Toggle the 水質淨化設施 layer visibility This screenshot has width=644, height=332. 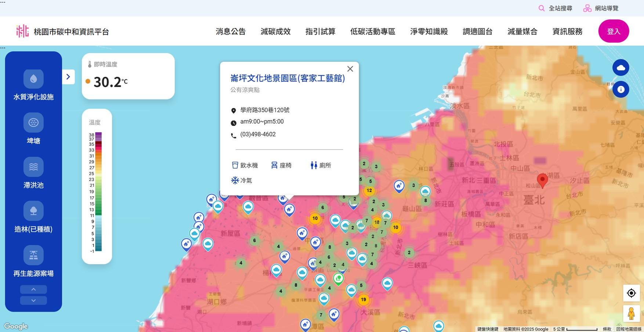coord(33,78)
